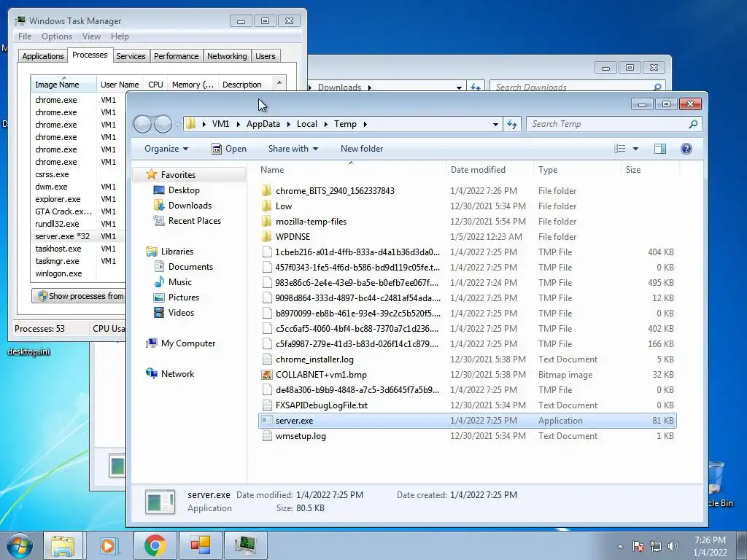Select Desktop under Favorites
This screenshot has width=747, height=560.
(184, 190)
